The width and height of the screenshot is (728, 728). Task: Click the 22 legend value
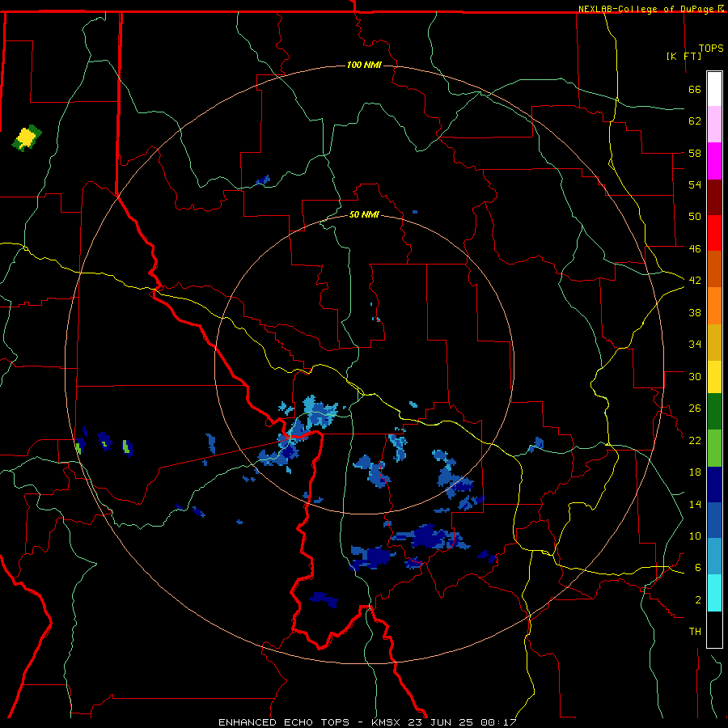[x=695, y=440]
